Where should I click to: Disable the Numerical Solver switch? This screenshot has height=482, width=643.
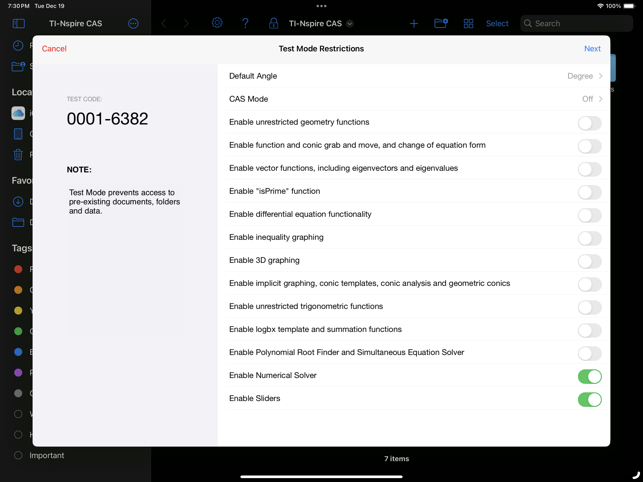[590, 376]
